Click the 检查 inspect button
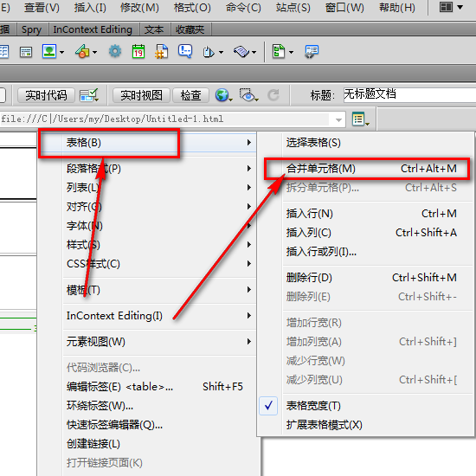 [190, 95]
